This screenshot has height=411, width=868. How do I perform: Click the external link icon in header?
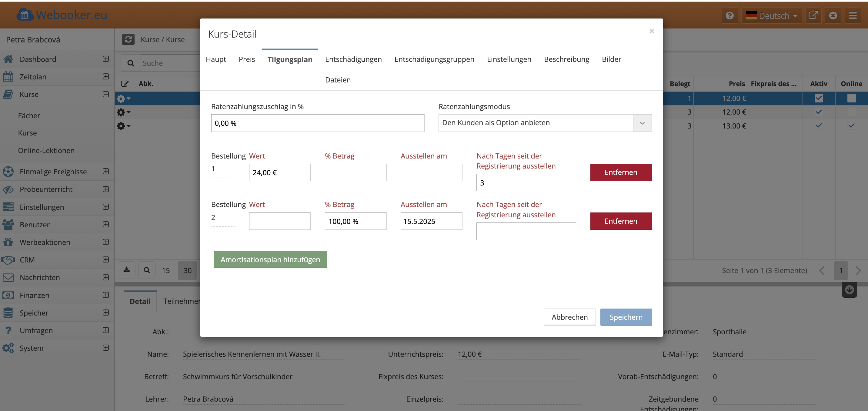(x=813, y=15)
